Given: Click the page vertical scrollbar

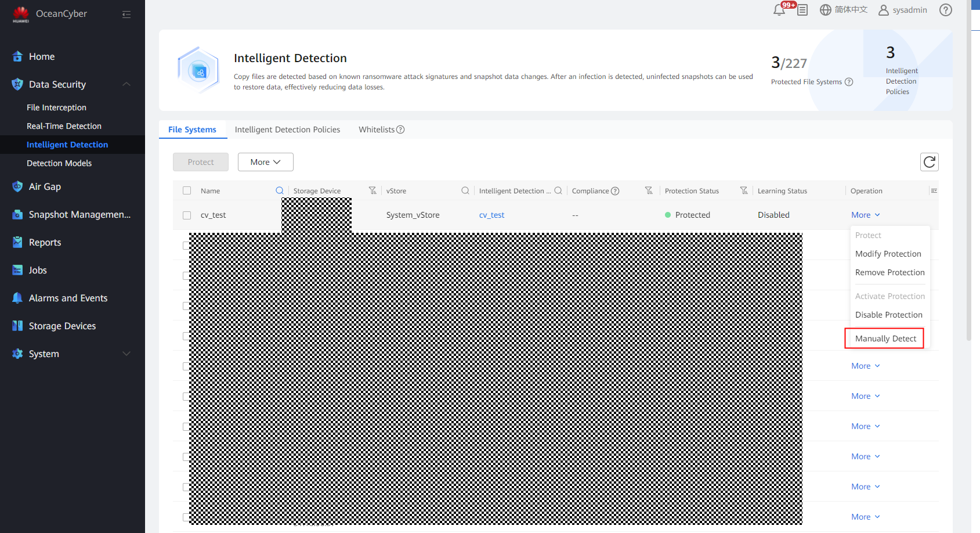Looking at the screenshot, I should [x=968, y=174].
